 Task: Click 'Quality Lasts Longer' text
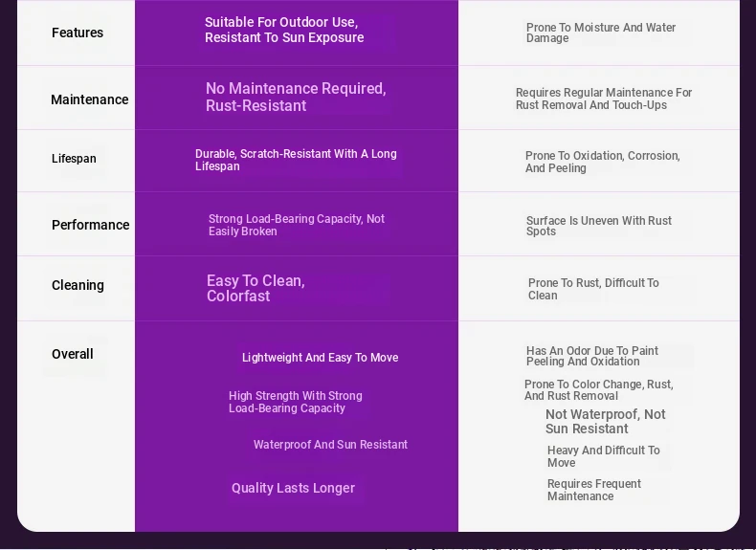293,488
